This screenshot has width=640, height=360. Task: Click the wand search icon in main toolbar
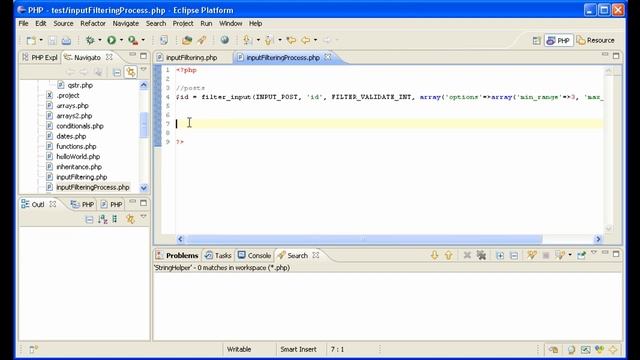point(202,40)
